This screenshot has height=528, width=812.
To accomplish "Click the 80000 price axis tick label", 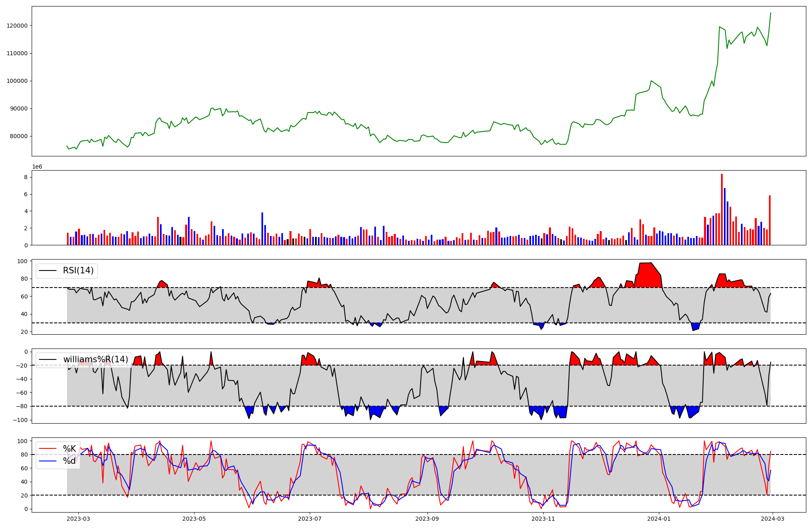I will coord(19,136).
